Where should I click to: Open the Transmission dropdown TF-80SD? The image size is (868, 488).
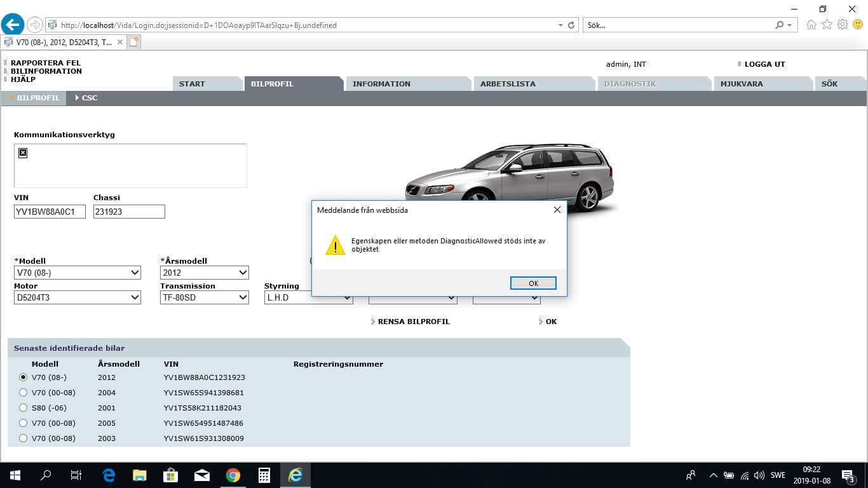[205, 297]
